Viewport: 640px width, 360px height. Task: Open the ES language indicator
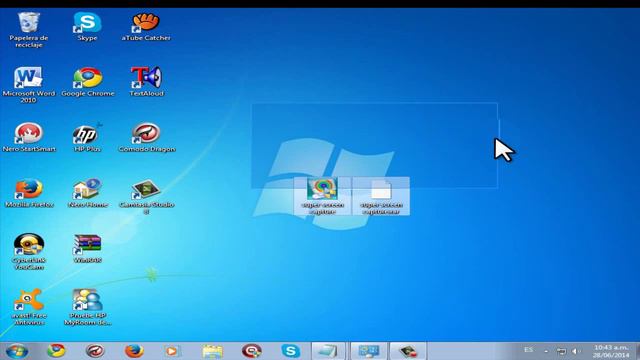pos(529,350)
